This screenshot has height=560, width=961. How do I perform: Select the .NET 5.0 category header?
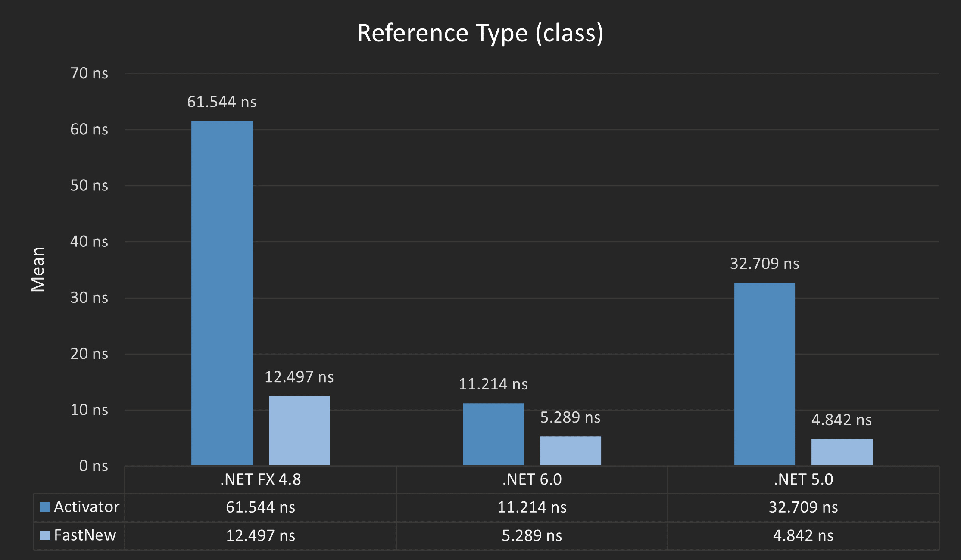coord(803,479)
